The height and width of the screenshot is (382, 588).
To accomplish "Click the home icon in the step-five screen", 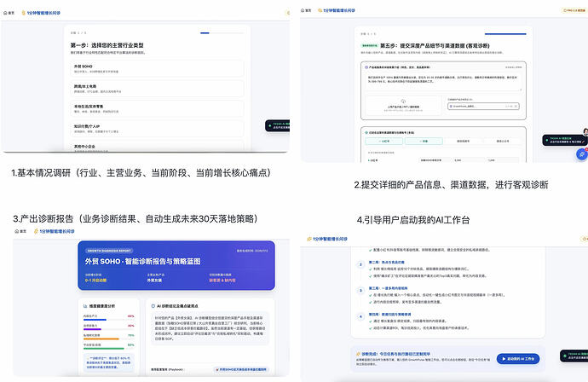I will (x=303, y=10).
